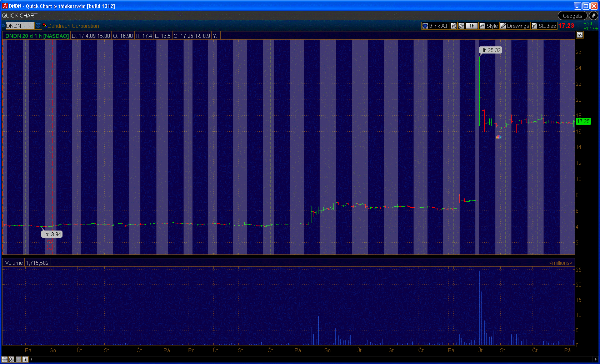
Task: Click the horizontal scrollbar right arrow
Action: click(x=595, y=359)
